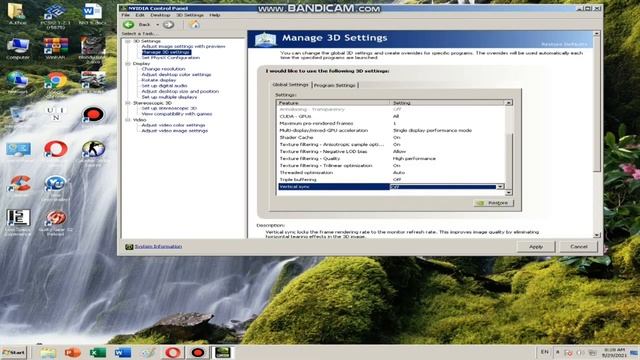640x360 pixels.
Task: Click the Cancel button
Action: click(579, 247)
